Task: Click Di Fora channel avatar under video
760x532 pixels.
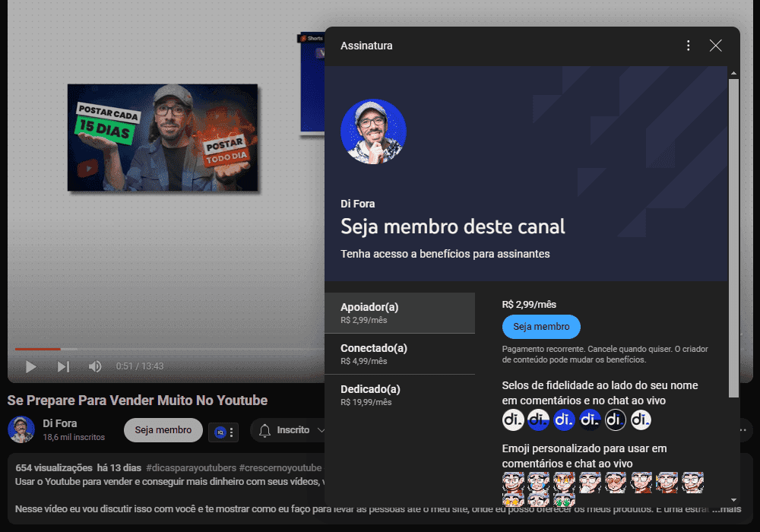Action: coord(21,429)
